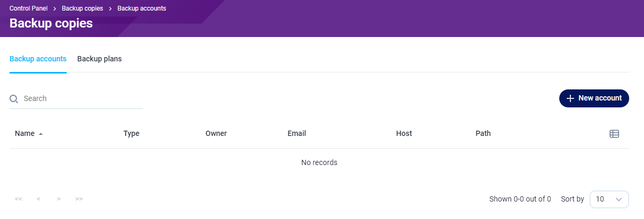Open the rows-per-page dropdown showing 10
Viewport: 644px width, 219px height.
click(609, 199)
